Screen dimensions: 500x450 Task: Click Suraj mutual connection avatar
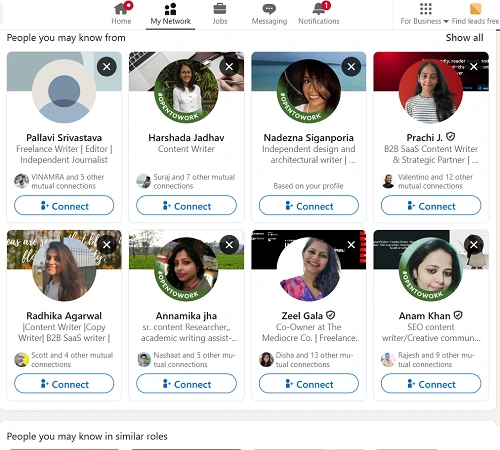point(144,181)
